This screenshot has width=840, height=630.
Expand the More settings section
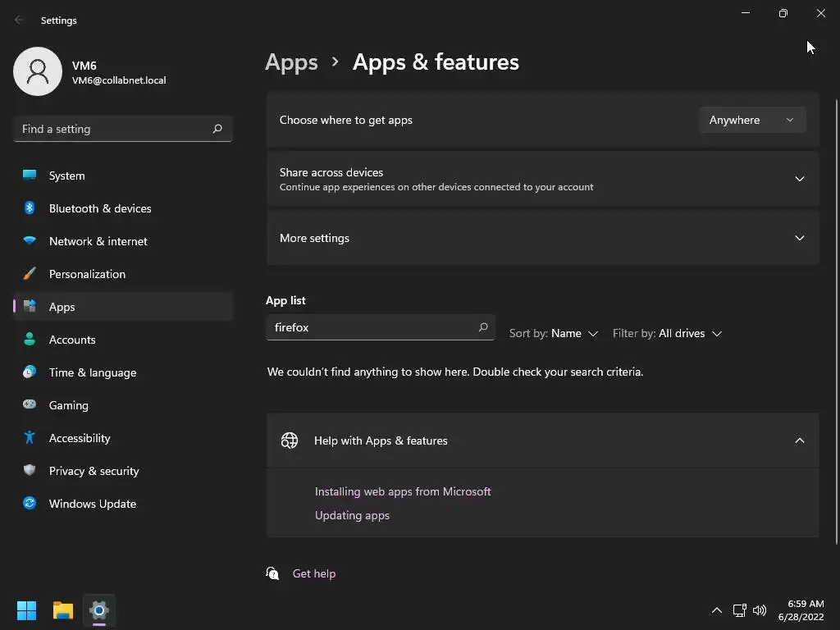pos(799,238)
